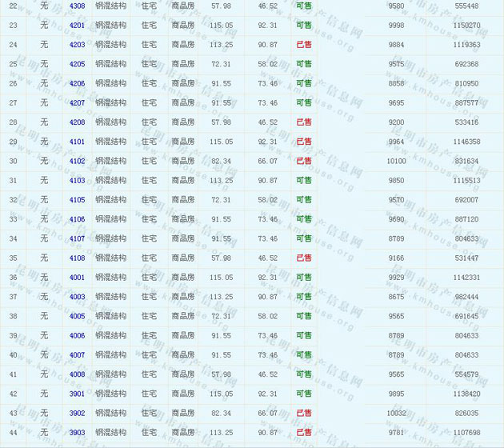
Task: Click room 4008 link
Action: tap(77, 374)
